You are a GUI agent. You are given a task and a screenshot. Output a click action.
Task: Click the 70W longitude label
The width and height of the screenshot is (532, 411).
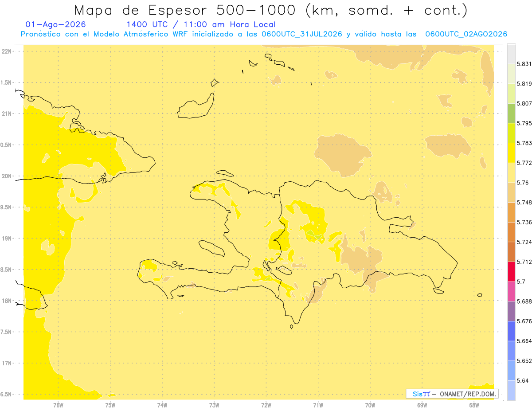370,405
